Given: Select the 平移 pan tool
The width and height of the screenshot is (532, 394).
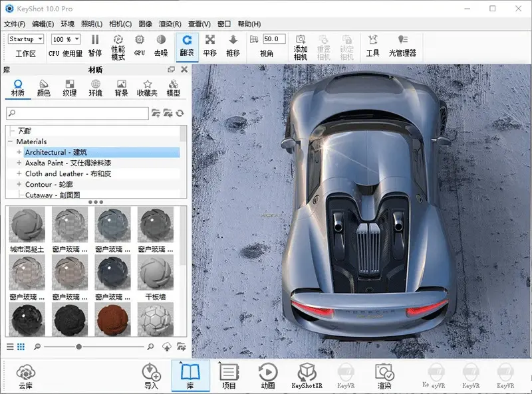Looking at the screenshot, I should [210, 45].
